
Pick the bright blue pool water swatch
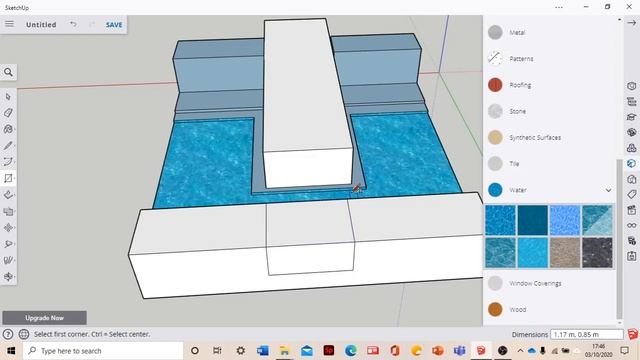coord(500,220)
